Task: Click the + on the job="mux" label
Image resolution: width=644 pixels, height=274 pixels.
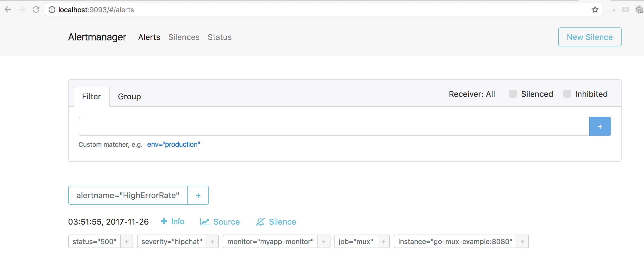Action: click(383, 241)
